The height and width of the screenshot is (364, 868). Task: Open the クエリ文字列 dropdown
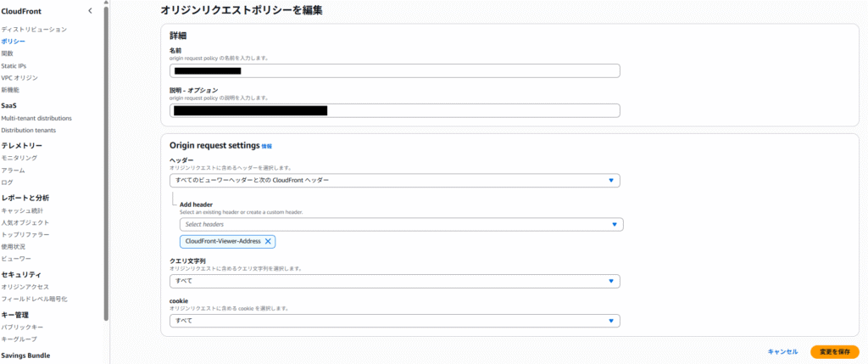point(394,281)
